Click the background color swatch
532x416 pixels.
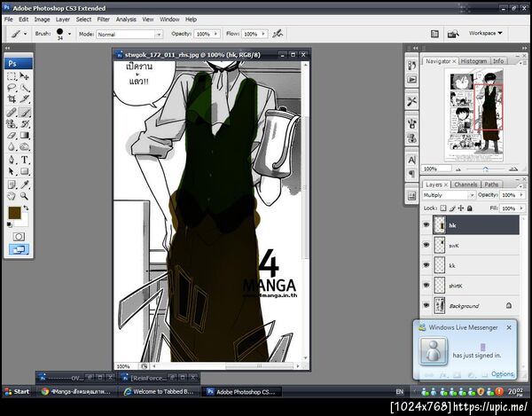pyautogui.click(x=23, y=221)
